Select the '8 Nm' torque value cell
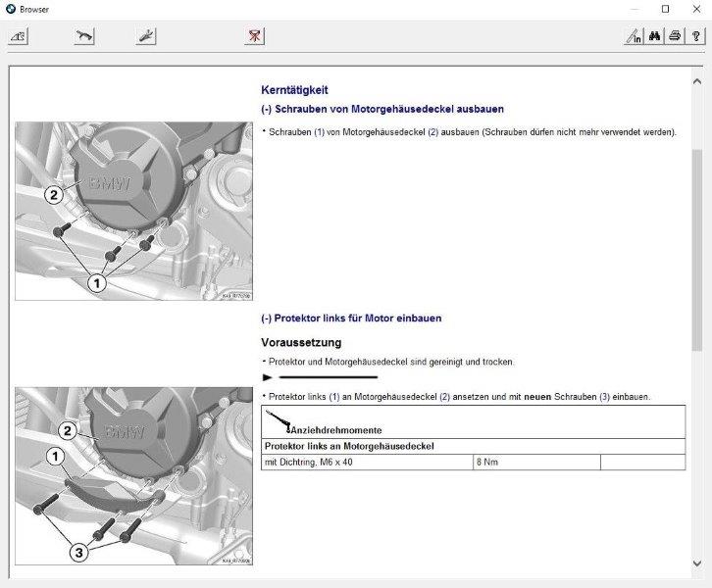Screen dimensions: 712x588 (x=535, y=462)
